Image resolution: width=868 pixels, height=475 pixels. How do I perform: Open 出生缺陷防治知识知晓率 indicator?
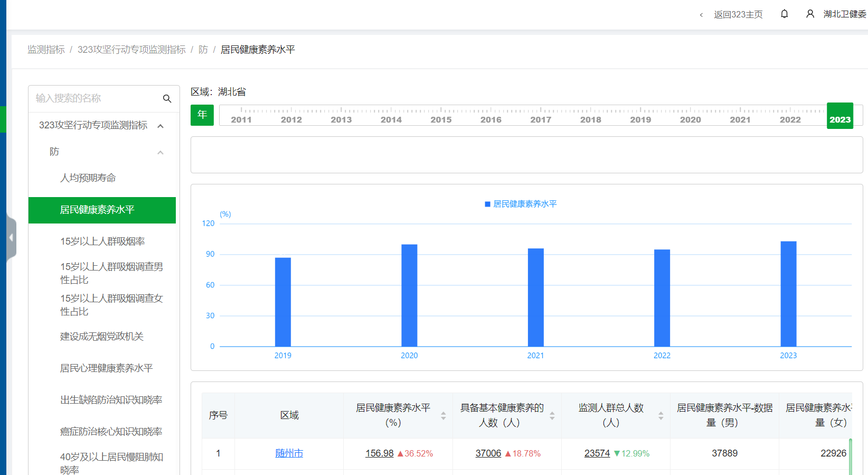click(x=111, y=400)
